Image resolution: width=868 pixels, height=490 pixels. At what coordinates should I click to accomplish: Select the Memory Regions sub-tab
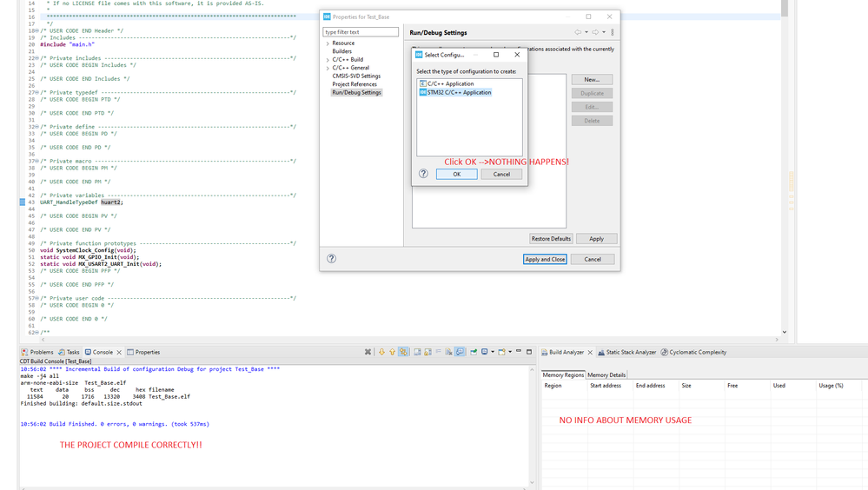click(x=563, y=374)
